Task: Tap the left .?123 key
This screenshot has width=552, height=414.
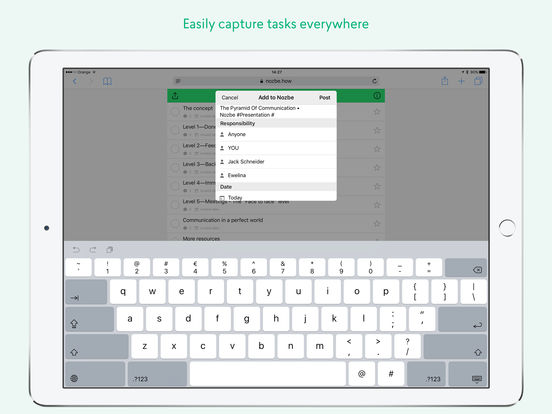Action: tap(157, 374)
